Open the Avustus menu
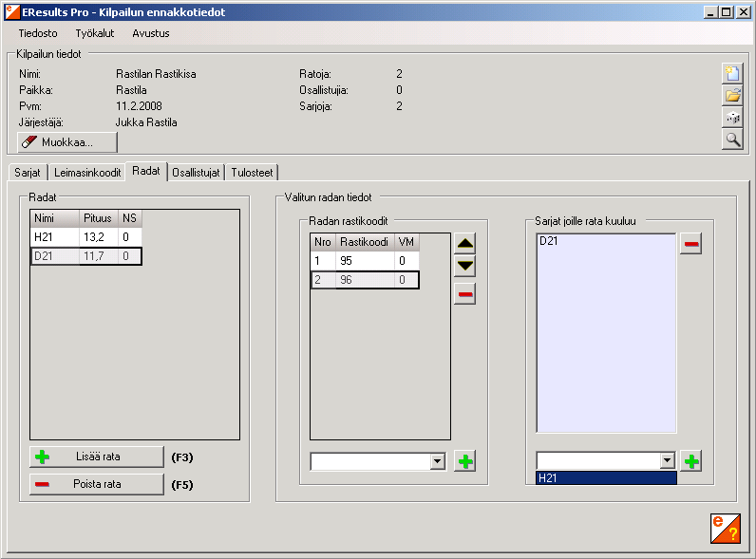 tap(151, 33)
